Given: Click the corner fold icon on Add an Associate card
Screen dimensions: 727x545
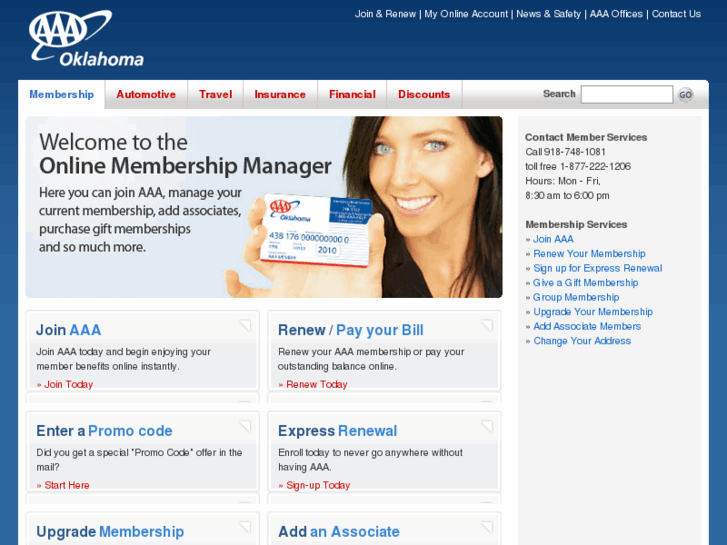Looking at the screenshot, I should tap(487, 527).
